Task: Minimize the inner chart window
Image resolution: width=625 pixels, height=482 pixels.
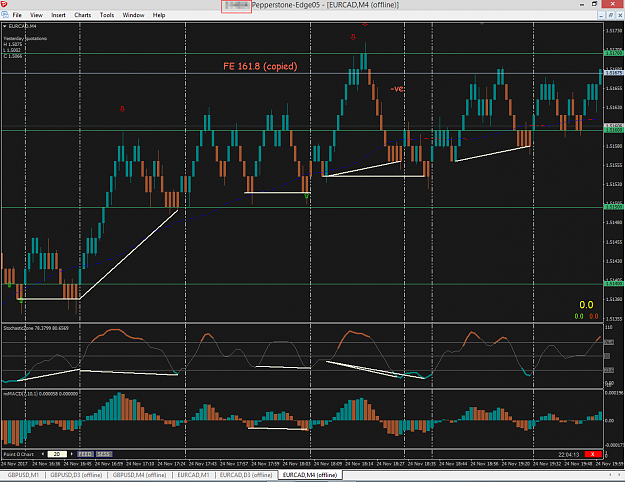Action: pyautogui.click(x=601, y=15)
